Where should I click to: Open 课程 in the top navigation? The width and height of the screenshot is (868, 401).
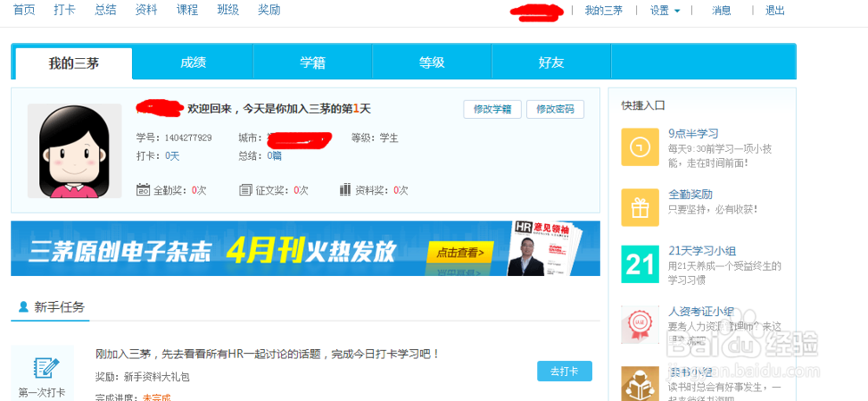(x=187, y=10)
